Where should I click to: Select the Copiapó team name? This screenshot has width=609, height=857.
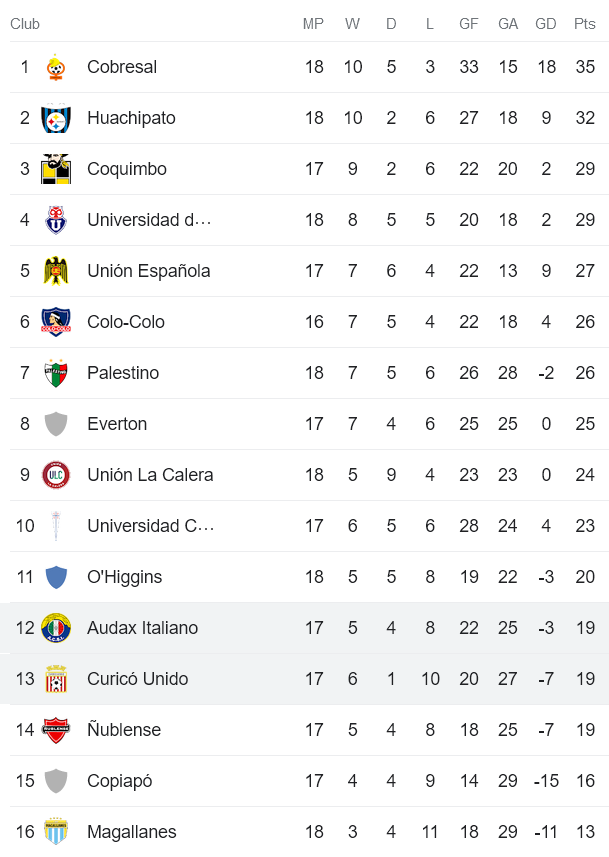click(120, 781)
